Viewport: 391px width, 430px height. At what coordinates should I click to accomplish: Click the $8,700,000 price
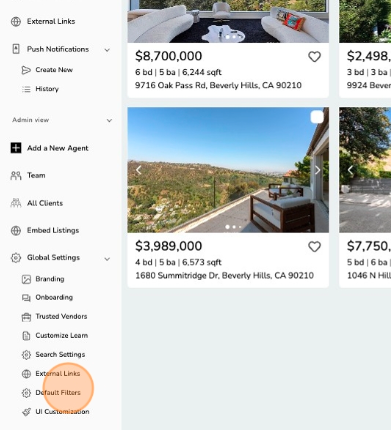pos(168,56)
